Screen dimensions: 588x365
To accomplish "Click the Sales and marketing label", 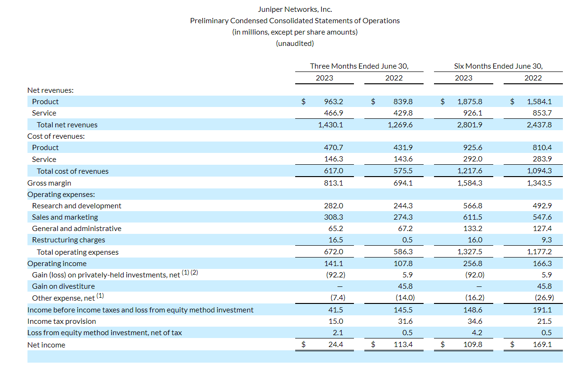I will point(65,217).
